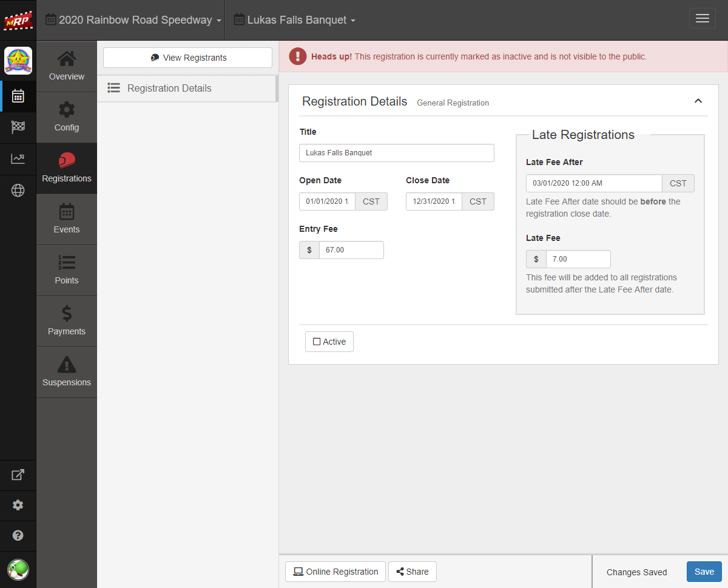The height and width of the screenshot is (588, 728).
Task: Click the red exclamation alert icon
Action: [x=298, y=56]
